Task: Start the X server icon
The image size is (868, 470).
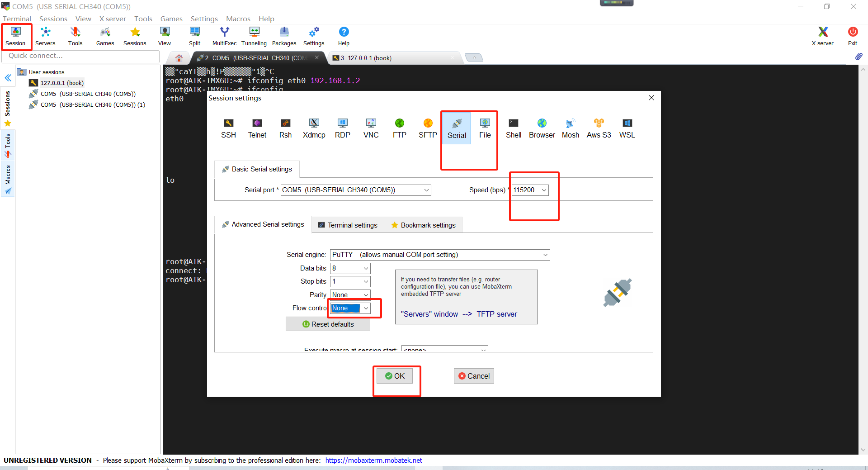Action: coord(823,36)
